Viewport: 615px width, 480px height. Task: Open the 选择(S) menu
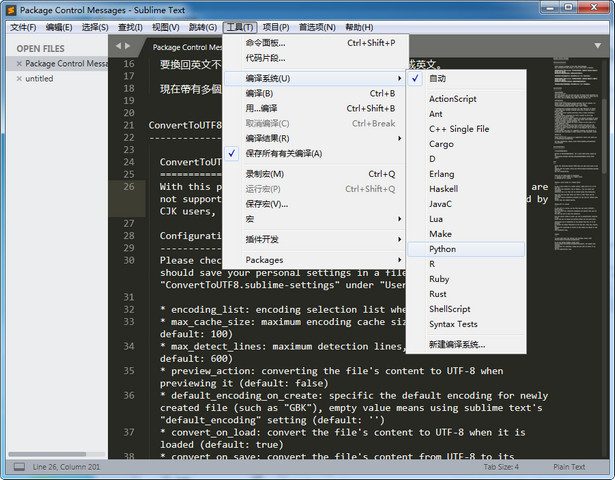tap(95, 27)
